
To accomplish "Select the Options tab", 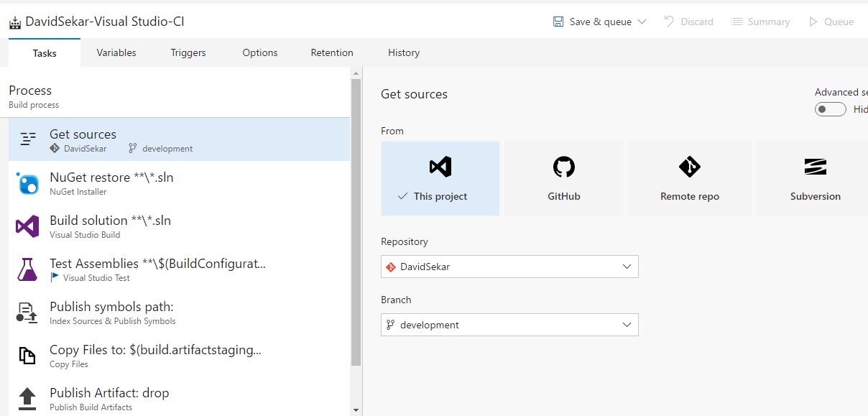I will (260, 52).
